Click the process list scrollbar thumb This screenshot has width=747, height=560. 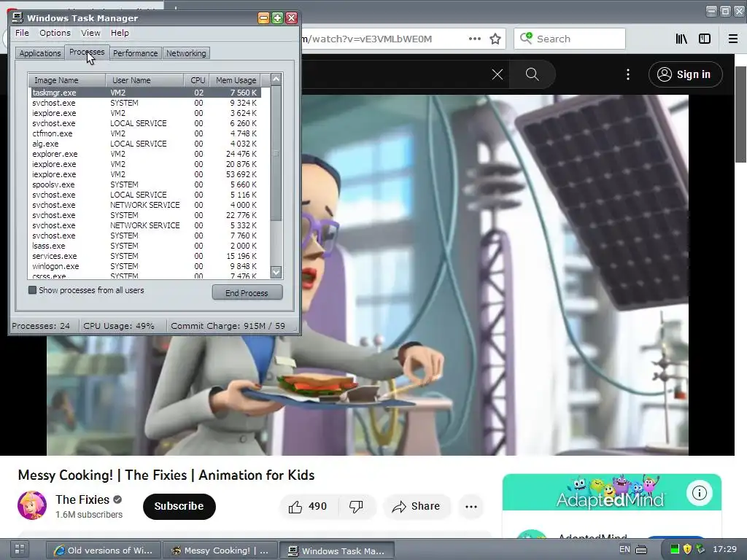(x=276, y=153)
